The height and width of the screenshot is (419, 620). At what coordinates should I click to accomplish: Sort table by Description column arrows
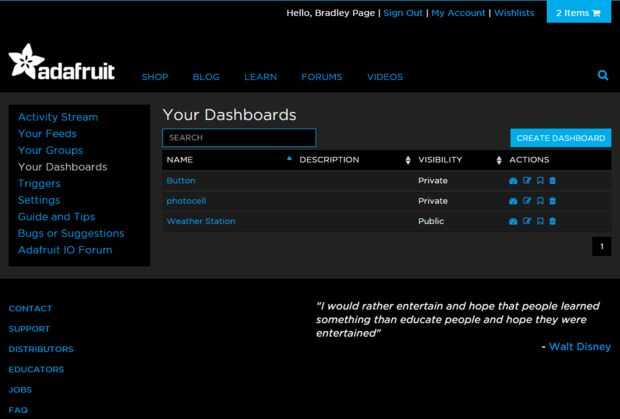pos(408,160)
